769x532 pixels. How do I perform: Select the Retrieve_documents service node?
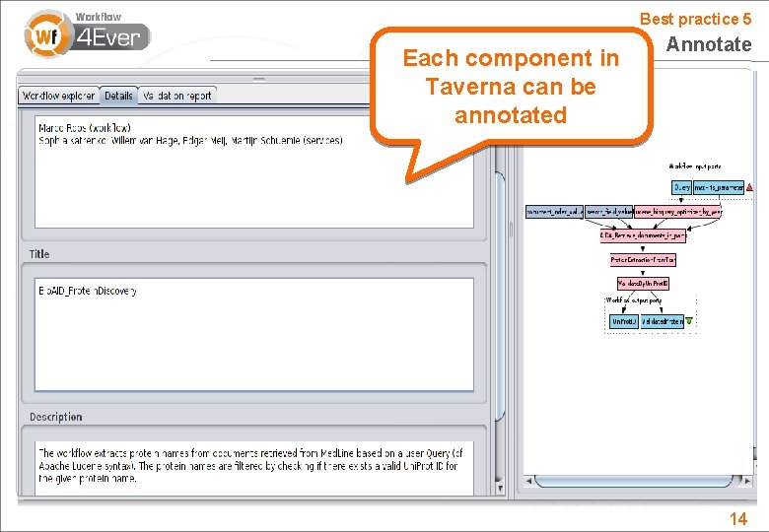coord(643,235)
